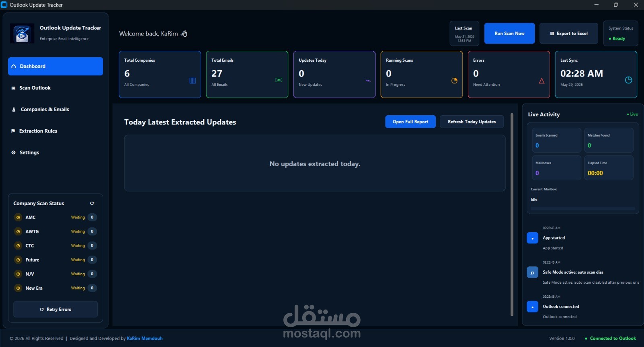Open Extraction Rules page
The image size is (644, 347).
56,131
